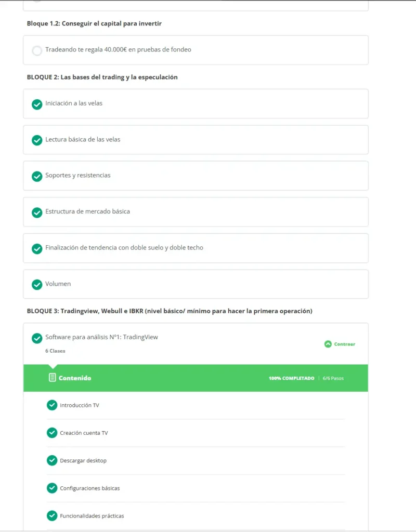Image resolution: width=416 pixels, height=532 pixels.
Task: Open Software para análisis N°1: TradingView
Action: tap(101, 337)
